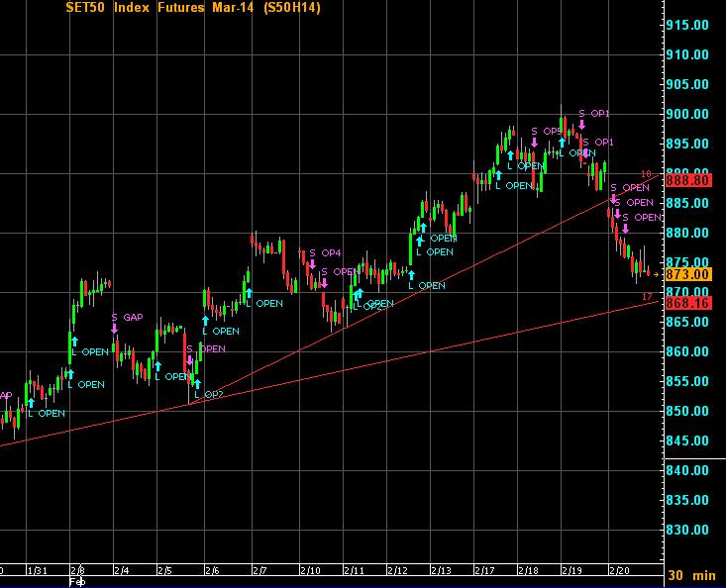Click the 2/13 date label
The height and width of the screenshot is (588, 726).
(442, 570)
